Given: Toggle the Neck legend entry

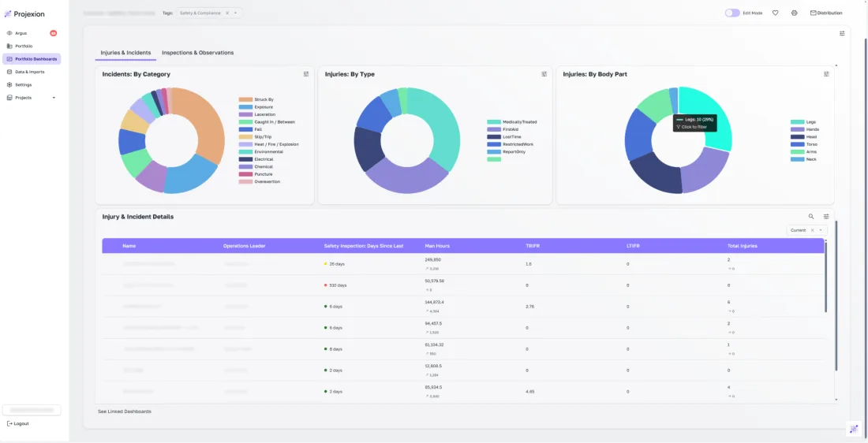Looking at the screenshot, I should tap(803, 159).
